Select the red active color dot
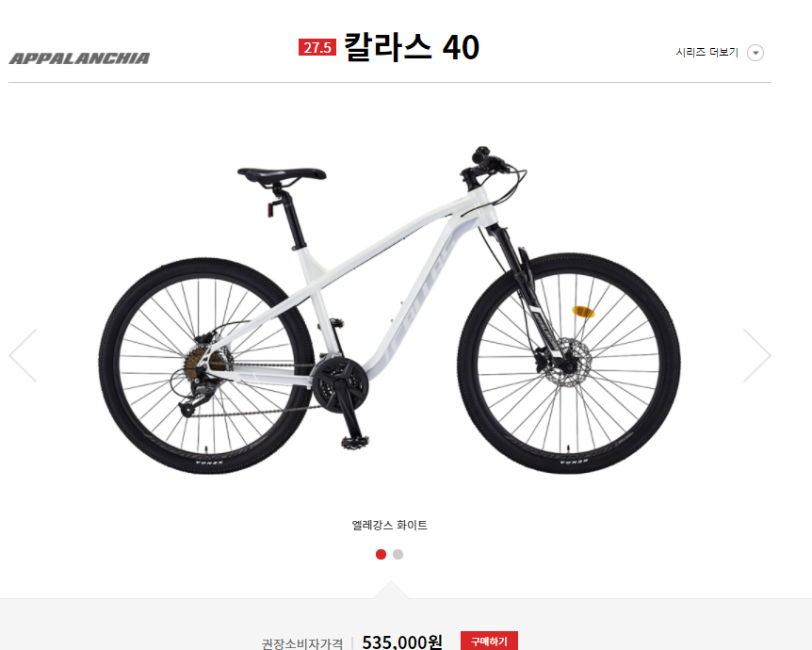The height and width of the screenshot is (650, 812). [x=381, y=554]
